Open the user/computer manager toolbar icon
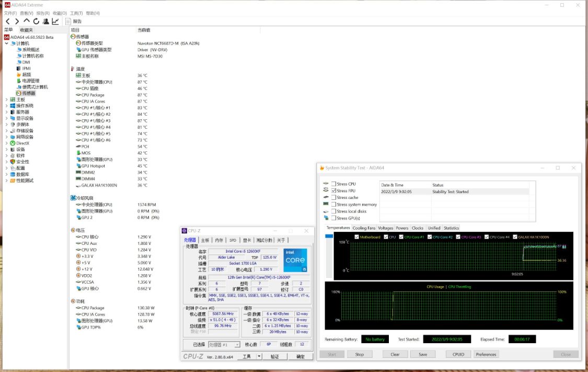This screenshot has width=588, height=372. click(45, 21)
